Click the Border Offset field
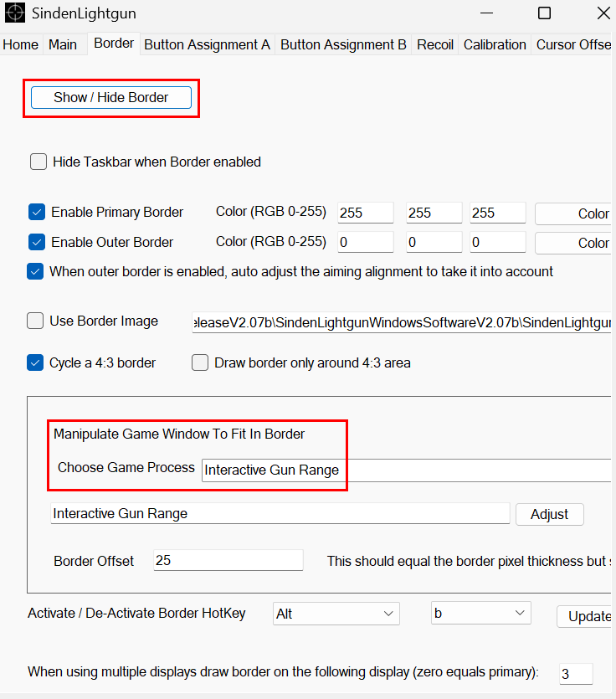This screenshot has width=616, height=699. tap(228, 560)
